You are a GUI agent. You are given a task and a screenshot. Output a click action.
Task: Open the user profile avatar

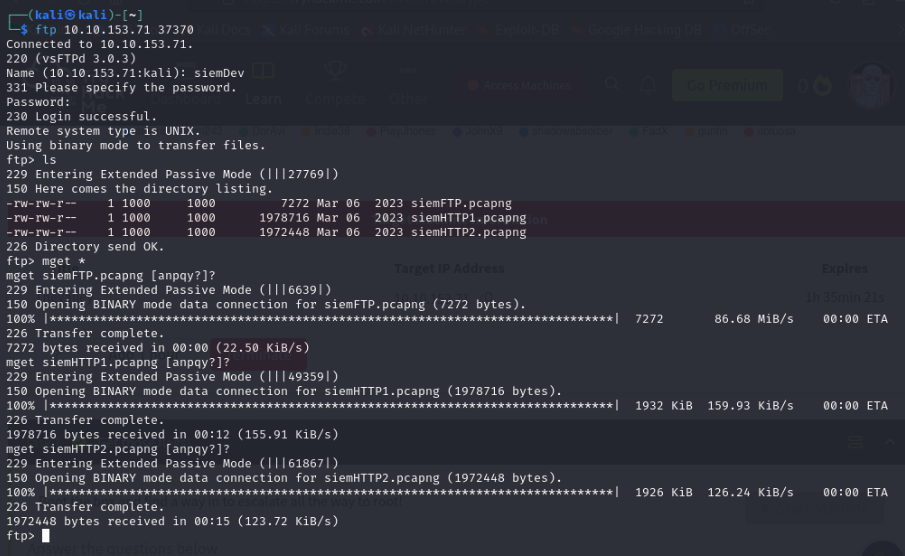[872, 85]
